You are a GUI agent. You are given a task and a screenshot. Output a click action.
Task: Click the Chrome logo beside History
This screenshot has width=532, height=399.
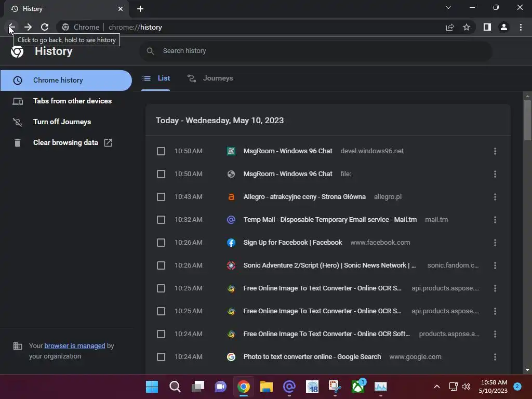17,51
